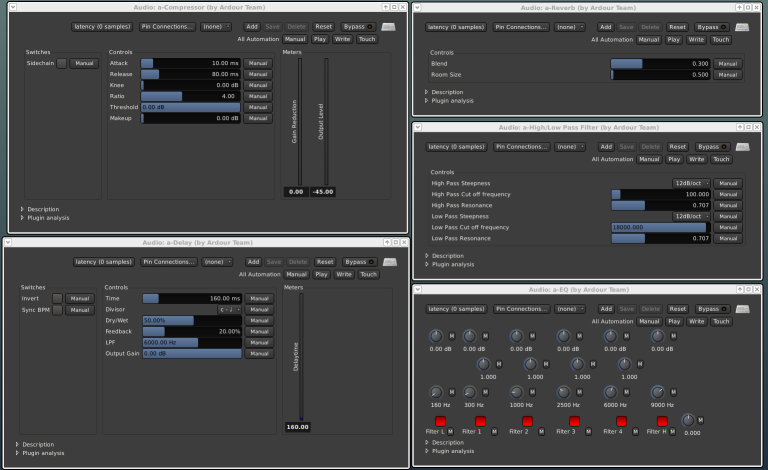
Task: Expand Plugin analysis in a-Compressor window
Action: coord(48,217)
